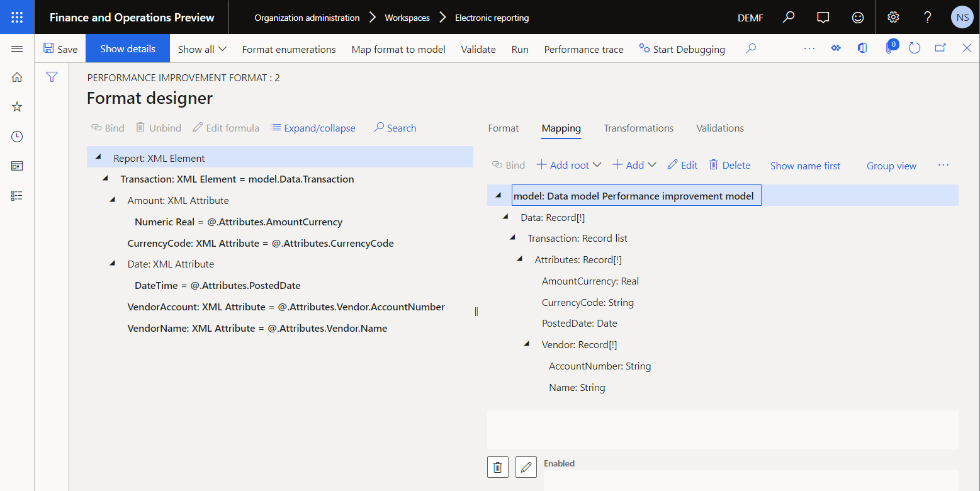
Task: Select the Vendor: Record tree item
Action: pos(579,344)
